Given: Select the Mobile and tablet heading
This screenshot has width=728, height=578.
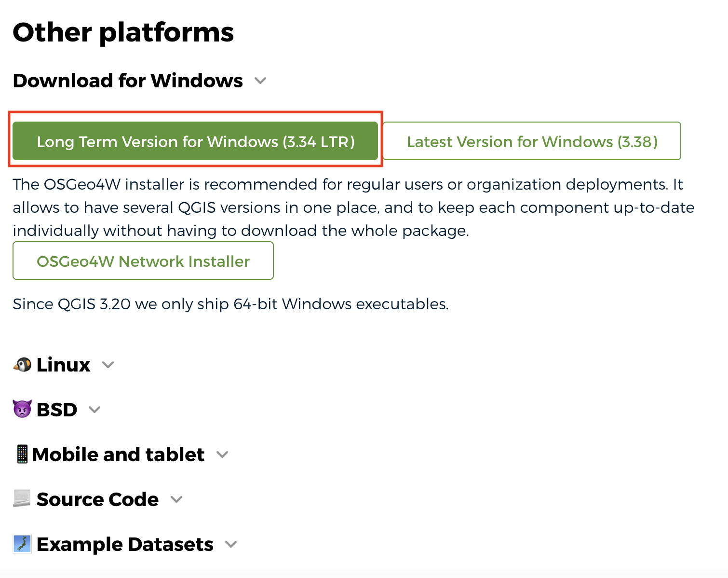Looking at the screenshot, I should pyautogui.click(x=119, y=454).
